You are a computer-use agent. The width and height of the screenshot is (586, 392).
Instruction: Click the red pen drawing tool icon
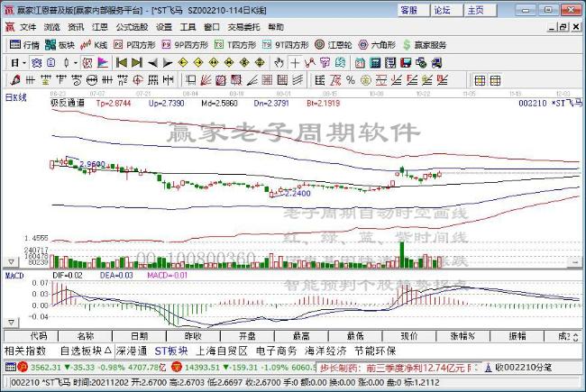click(x=15, y=80)
